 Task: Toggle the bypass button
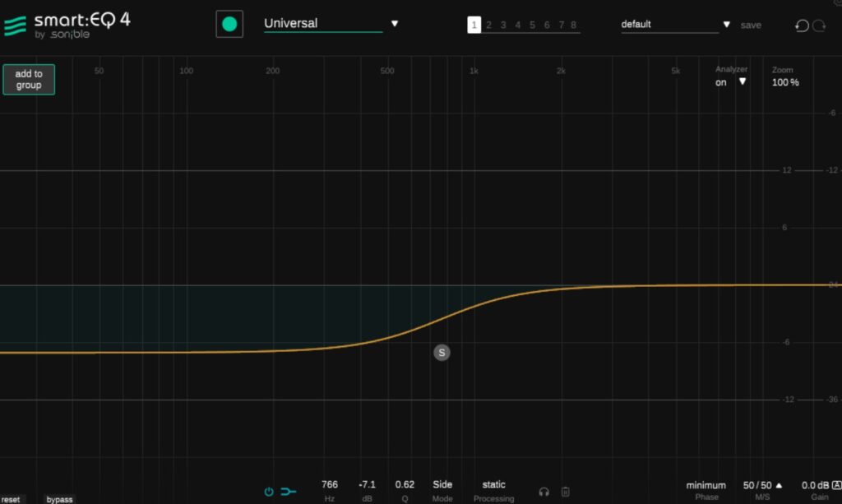[59, 499]
